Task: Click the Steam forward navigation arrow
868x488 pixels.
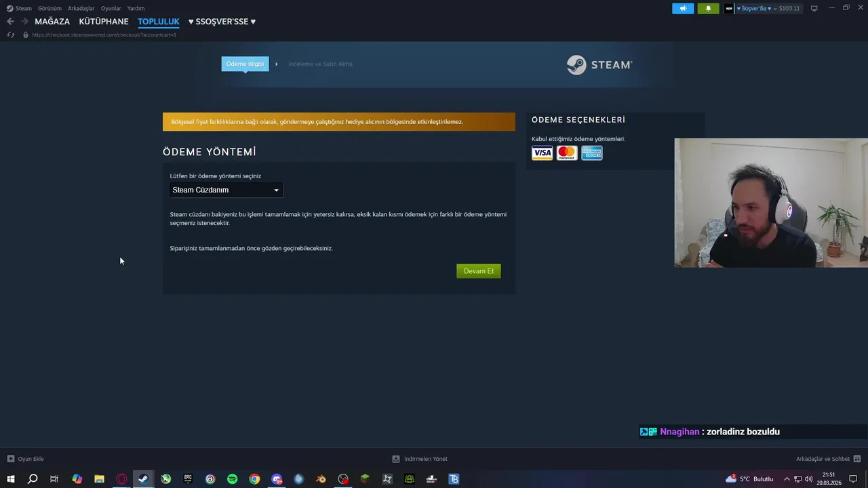Action: tap(24, 22)
